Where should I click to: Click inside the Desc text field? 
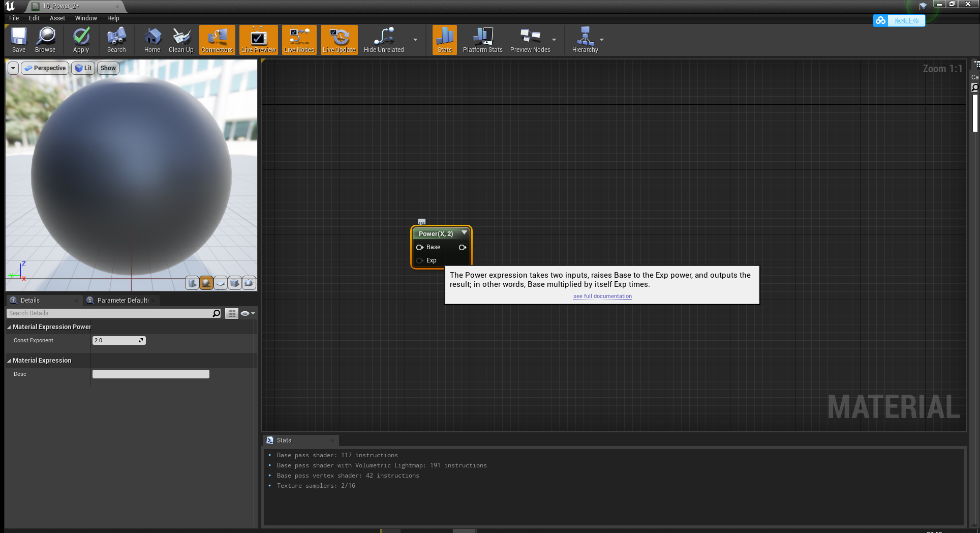tap(150, 374)
